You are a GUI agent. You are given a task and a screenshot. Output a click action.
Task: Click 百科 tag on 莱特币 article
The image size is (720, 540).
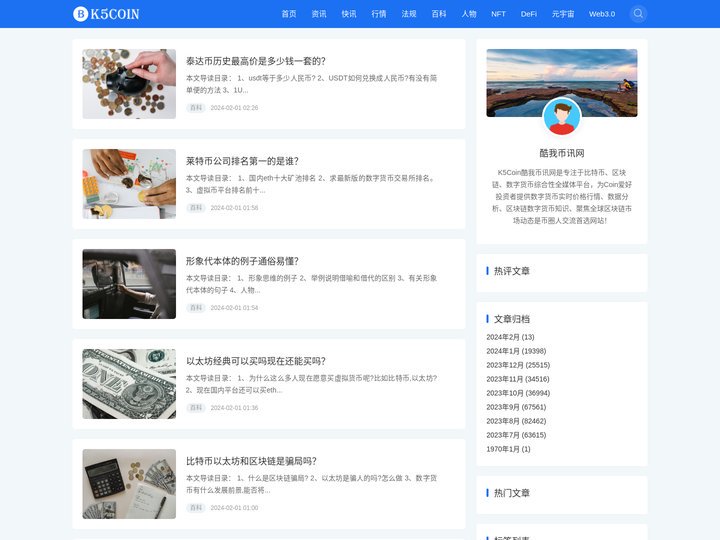(196, 208)
